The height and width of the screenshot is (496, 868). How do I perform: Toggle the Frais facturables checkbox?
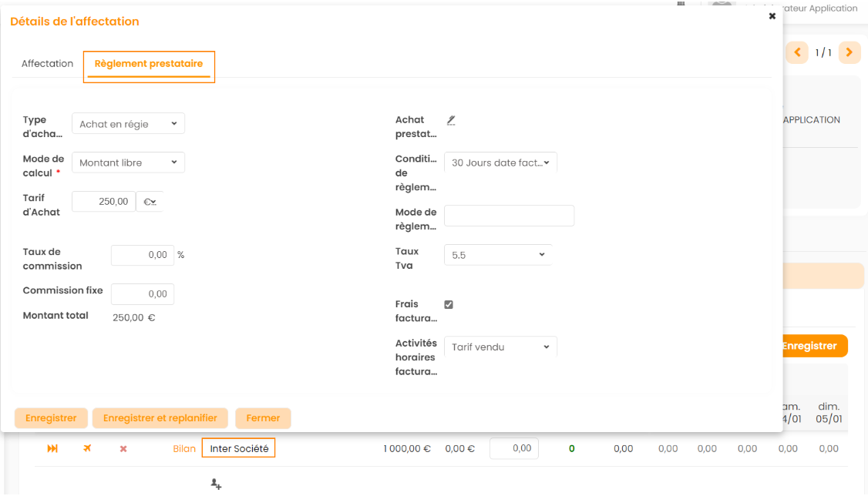tap(449, 305)
